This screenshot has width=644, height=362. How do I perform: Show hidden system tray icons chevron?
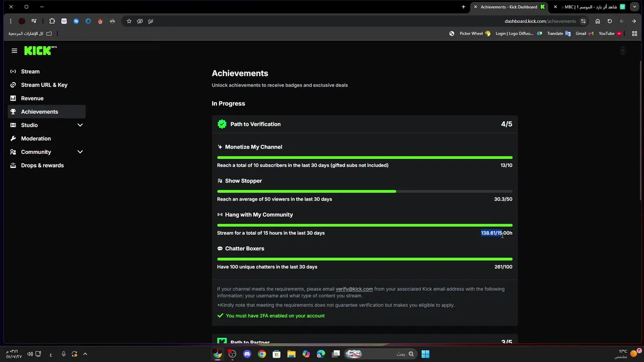(x=85, y=354)
